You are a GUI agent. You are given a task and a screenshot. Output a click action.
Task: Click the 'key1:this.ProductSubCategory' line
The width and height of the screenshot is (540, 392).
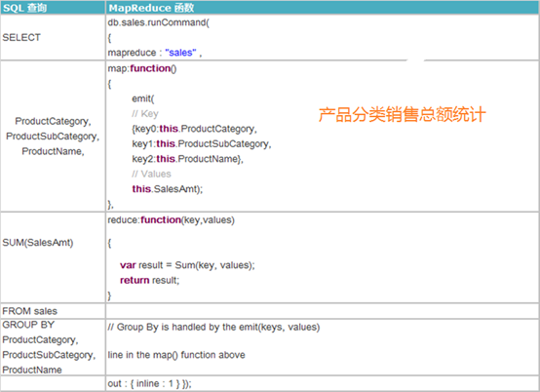202,143
